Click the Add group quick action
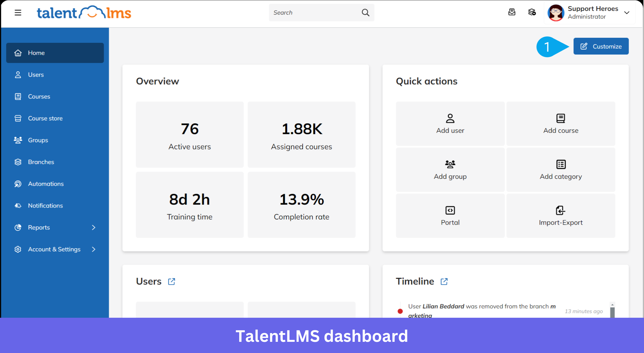The image size is (644, 353). [x=450, y=170]
